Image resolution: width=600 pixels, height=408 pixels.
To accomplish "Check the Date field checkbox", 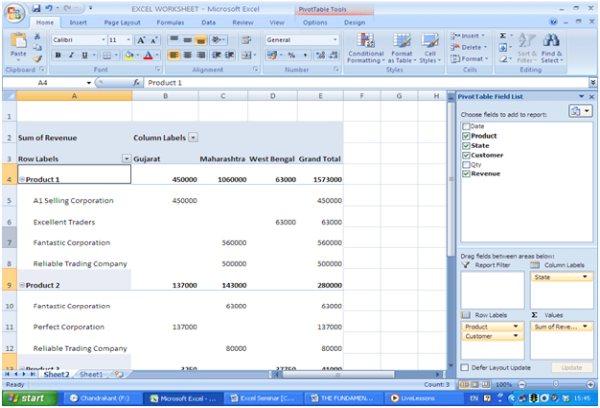I will (466, 127).
